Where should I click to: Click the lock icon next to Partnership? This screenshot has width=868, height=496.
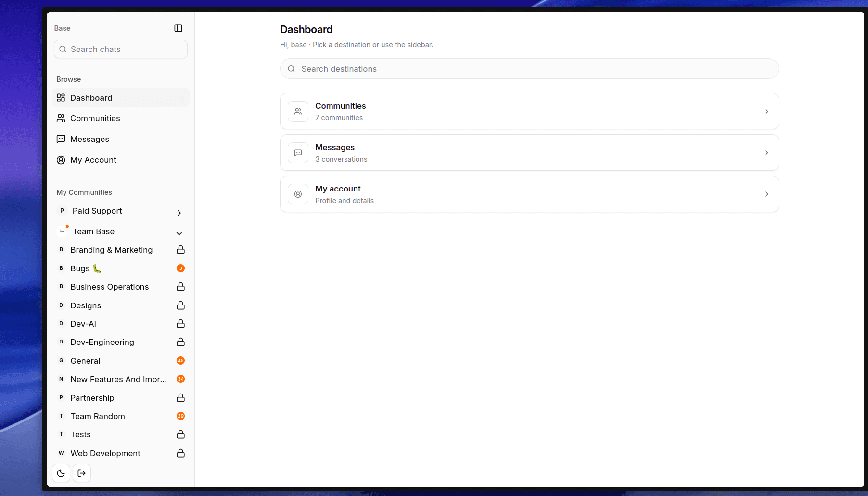tap(181, 398)
